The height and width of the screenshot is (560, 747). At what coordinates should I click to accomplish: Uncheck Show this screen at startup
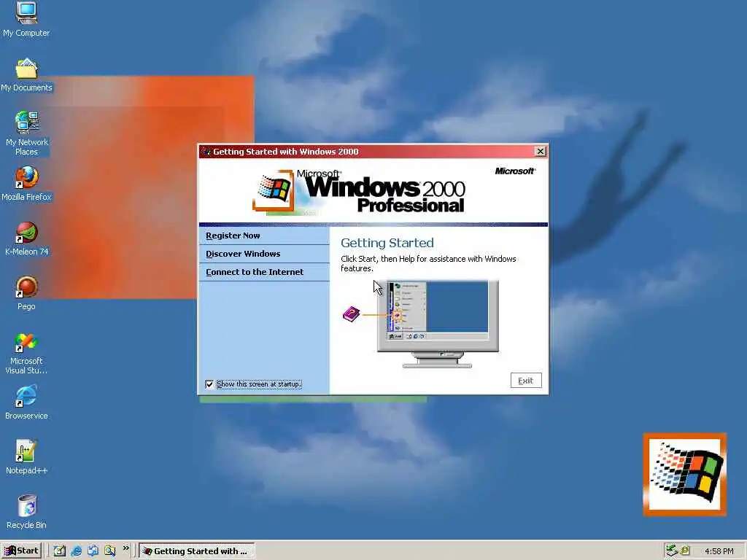[x=209, y=384]
